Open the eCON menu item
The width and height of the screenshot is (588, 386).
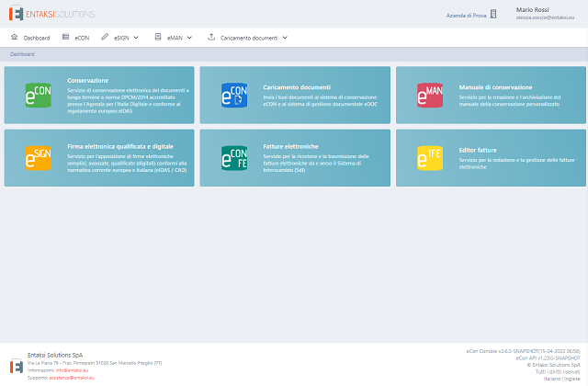82,38
